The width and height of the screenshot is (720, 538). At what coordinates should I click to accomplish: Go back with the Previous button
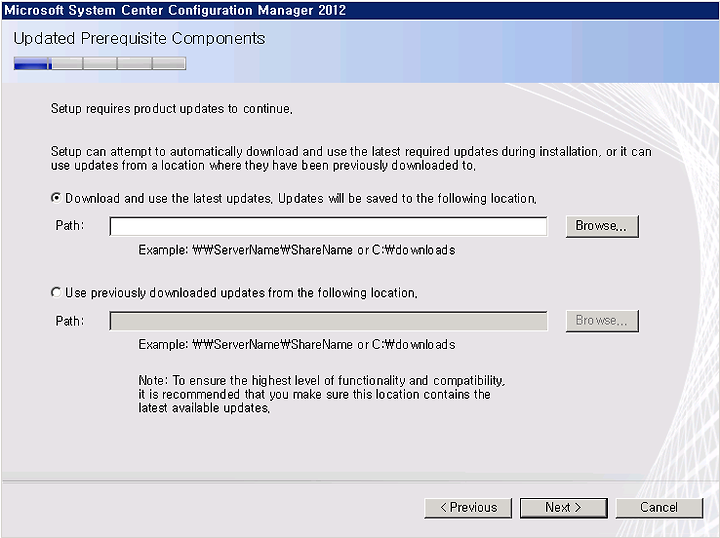(468, 508)
